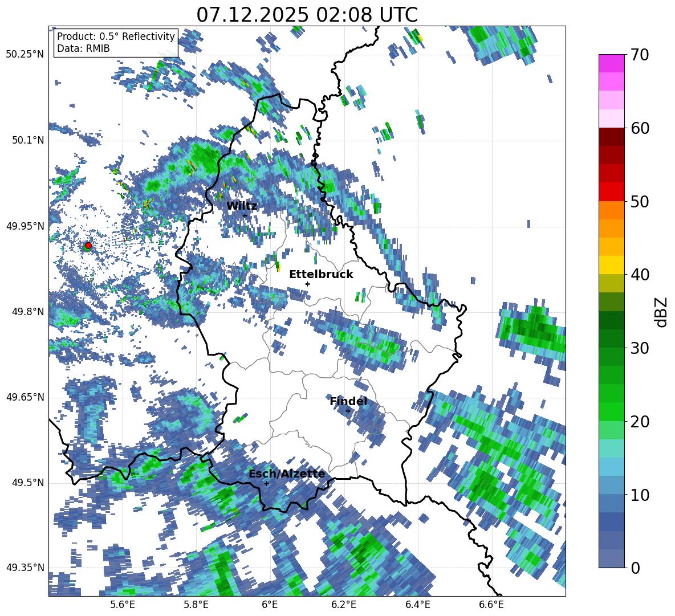This screenshot has width=675, height=616.
Task: Click the 40 tick on colorbar
Action: pos(640,275)
